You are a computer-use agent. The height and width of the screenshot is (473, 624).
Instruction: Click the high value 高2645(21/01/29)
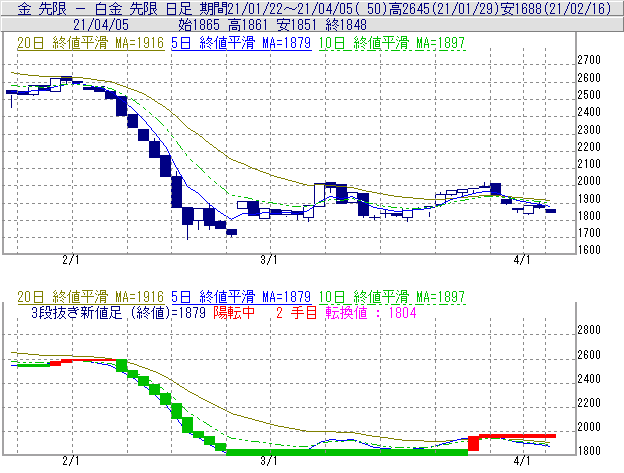coord(444,8)
